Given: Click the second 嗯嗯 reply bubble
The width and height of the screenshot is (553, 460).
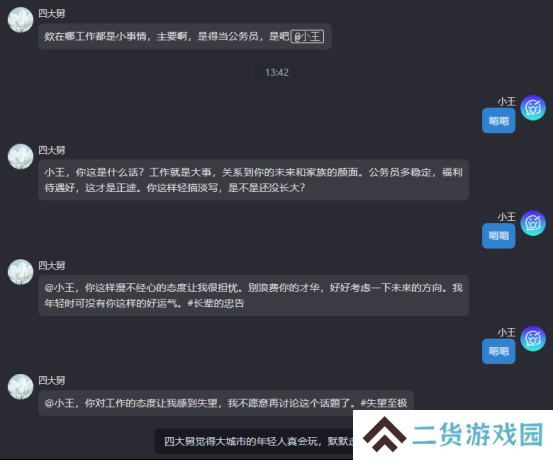Looking at the screenshot, I should coord(498,236).
